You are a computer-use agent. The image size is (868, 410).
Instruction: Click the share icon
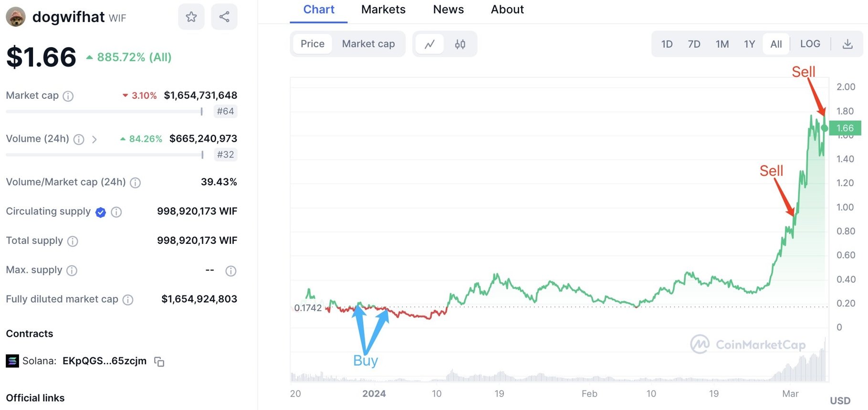point(224,17)
